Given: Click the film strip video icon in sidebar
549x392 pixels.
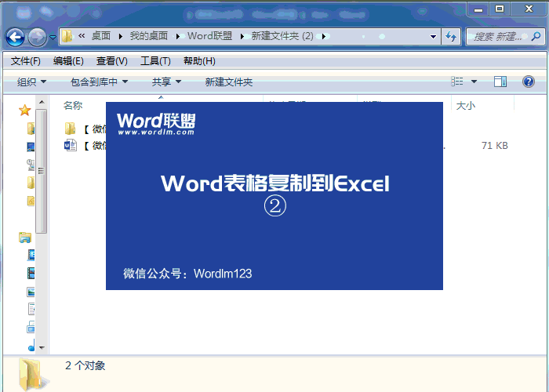Looking at the screenshot, I should (31, 273).
